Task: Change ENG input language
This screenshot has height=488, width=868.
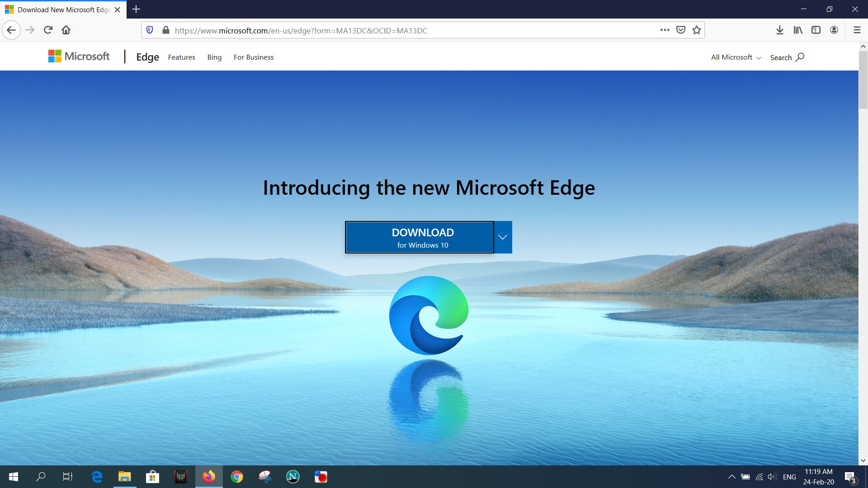Action: [x=789, y=477]
